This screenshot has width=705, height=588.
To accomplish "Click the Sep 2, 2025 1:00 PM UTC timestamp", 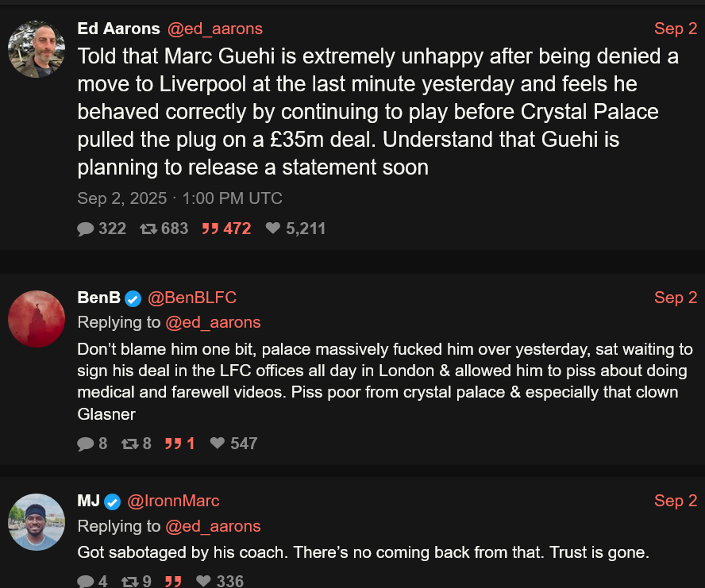I will pyautogui.click(x=180, y=198).
